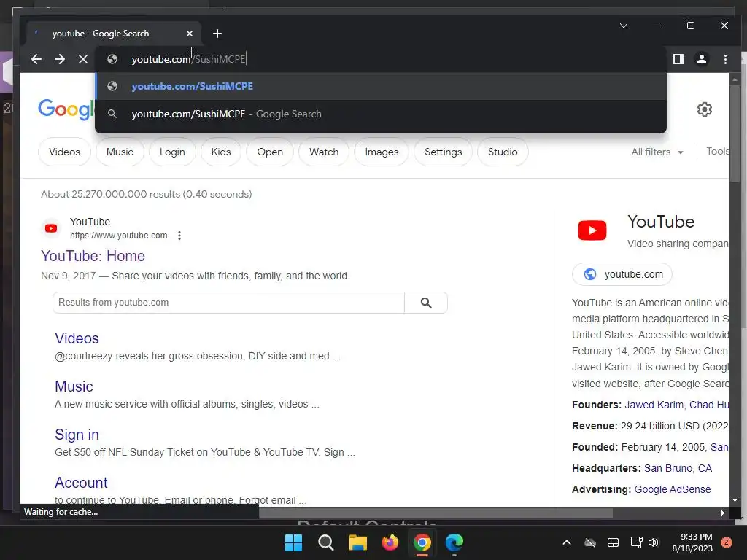Open the Tools option
The image size is (747, 560).
click(x=718, y=152)
